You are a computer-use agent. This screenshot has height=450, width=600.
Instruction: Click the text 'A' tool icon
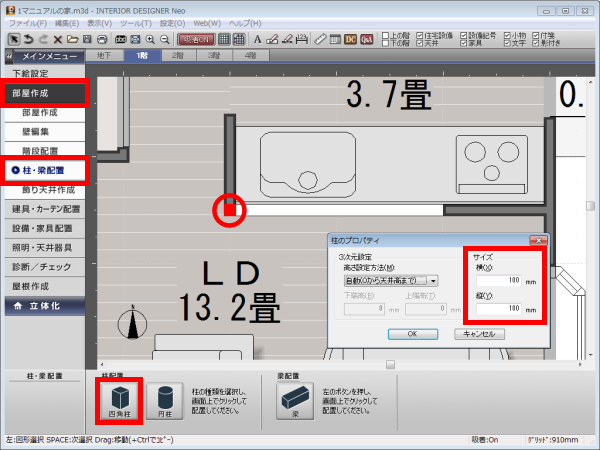257,39
